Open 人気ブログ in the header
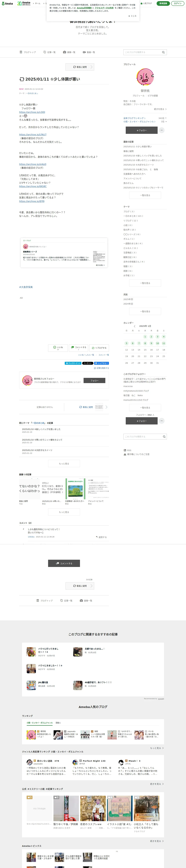 [146, 3]
